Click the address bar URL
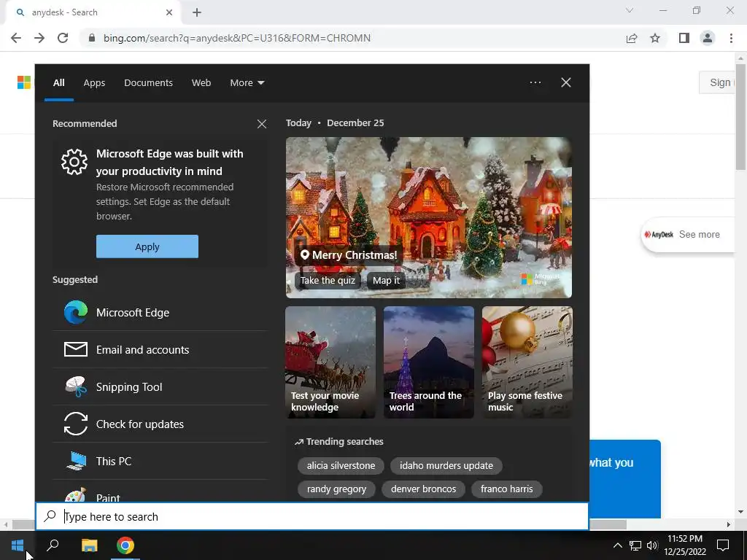747x560 pixels. click(237, 38)
